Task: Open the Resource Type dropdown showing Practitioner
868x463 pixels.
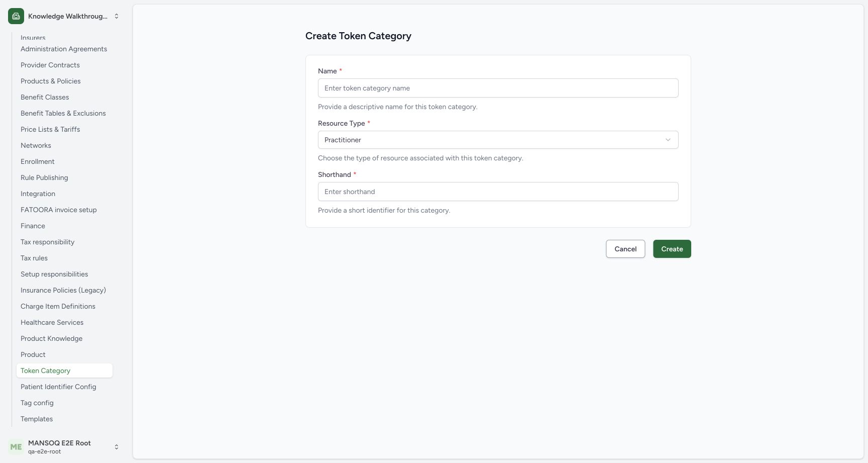Action: click(x=498, y=140)
